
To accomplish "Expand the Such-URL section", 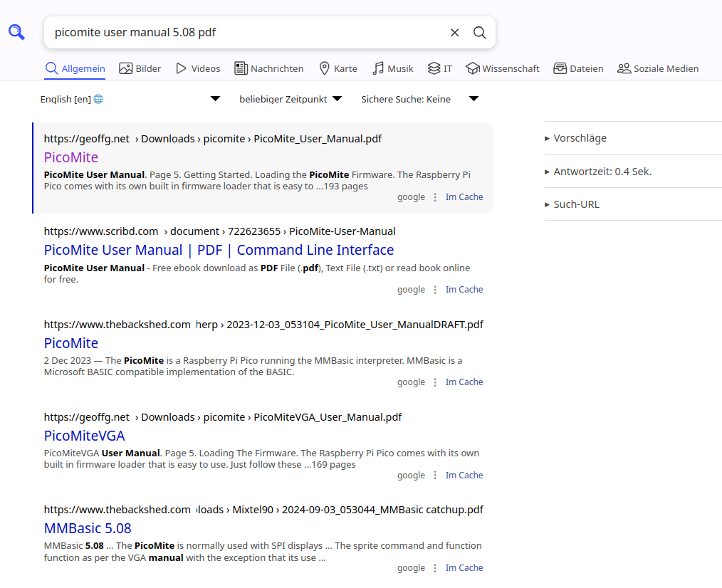I will [x=572, y=204].
